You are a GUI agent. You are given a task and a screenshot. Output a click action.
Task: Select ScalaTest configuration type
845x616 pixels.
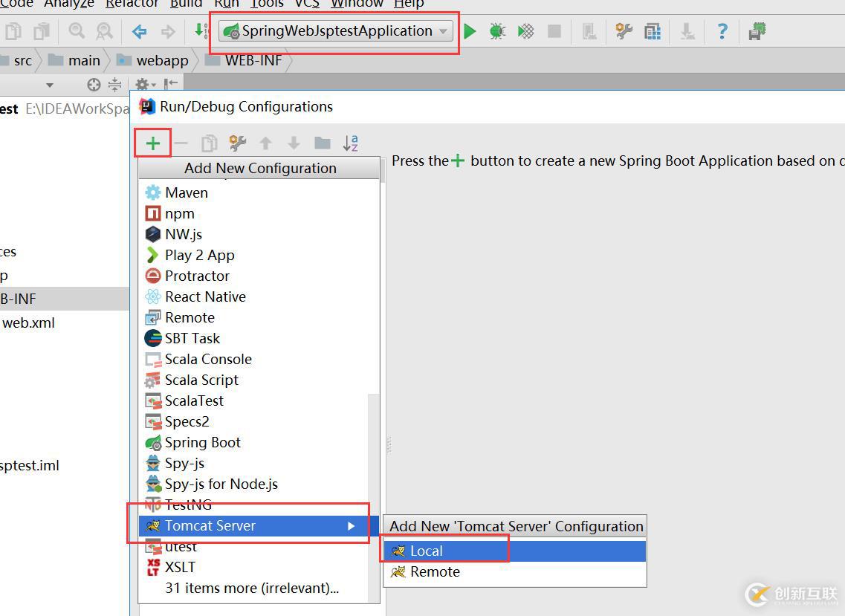pos(254,401)
